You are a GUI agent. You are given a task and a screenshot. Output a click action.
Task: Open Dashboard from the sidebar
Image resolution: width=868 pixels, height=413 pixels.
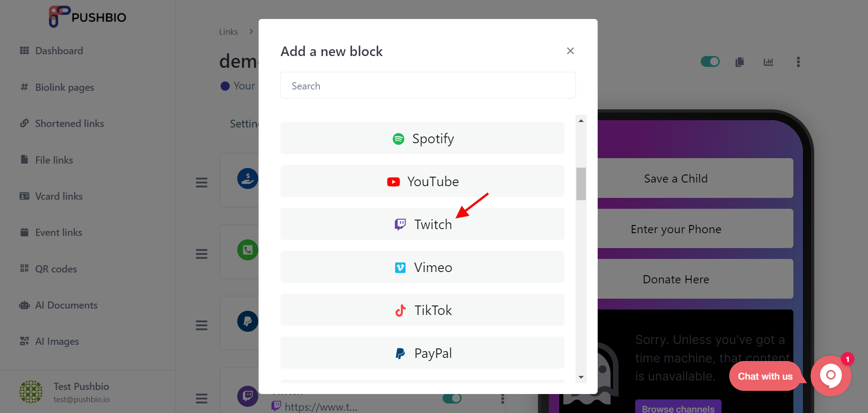[x=59, y=51]
